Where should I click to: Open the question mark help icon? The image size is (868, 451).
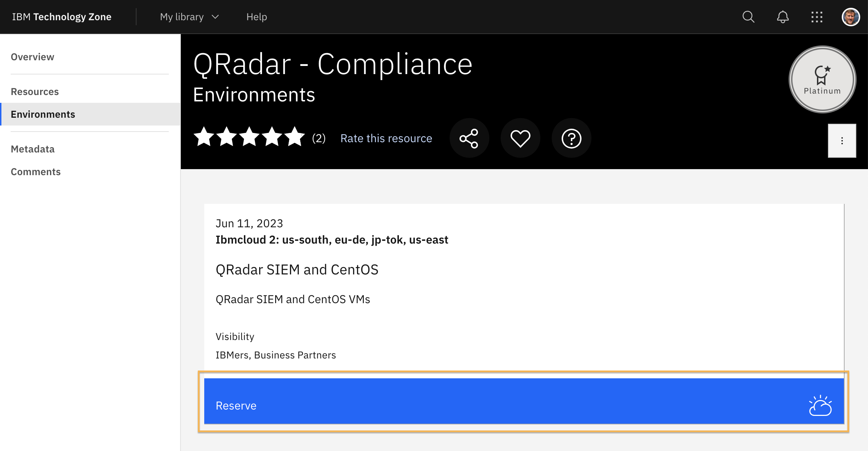571,138
